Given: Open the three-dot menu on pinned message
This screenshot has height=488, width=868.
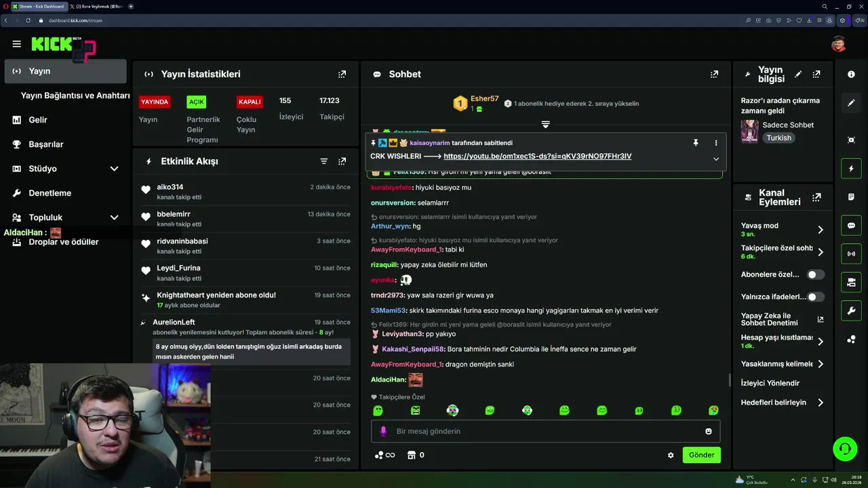Looking at the screenshot, I should [x=715, y=143].
